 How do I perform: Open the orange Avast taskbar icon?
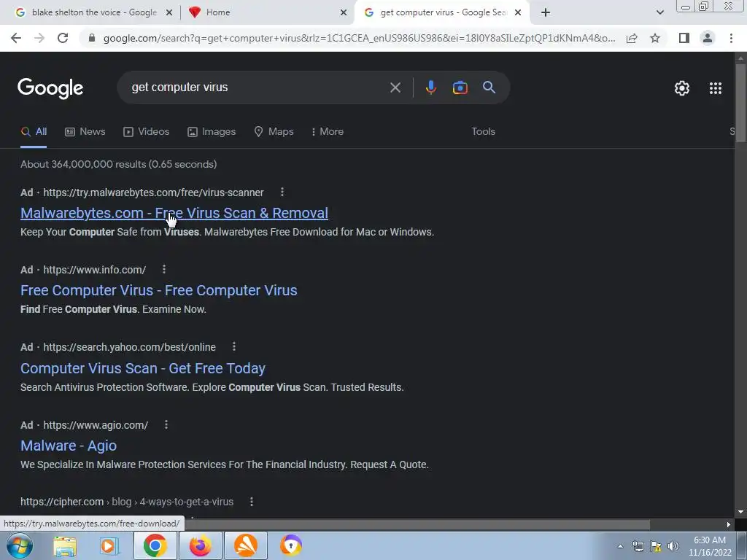click(246, 545)
